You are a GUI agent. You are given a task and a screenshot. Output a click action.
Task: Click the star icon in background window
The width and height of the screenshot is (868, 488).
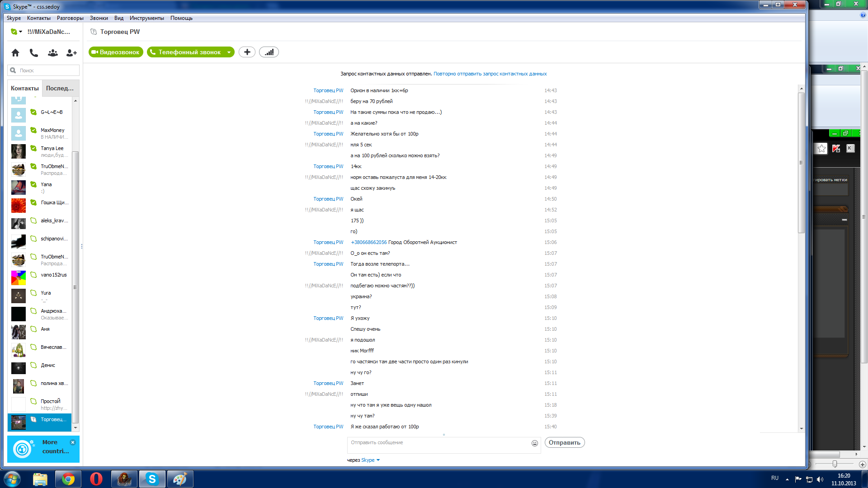821,149
